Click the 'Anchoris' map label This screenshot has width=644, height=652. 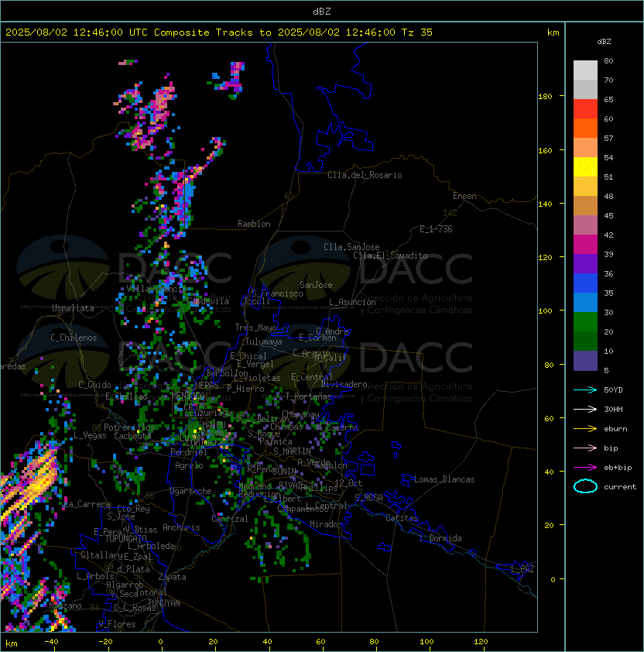pos(181,527)
